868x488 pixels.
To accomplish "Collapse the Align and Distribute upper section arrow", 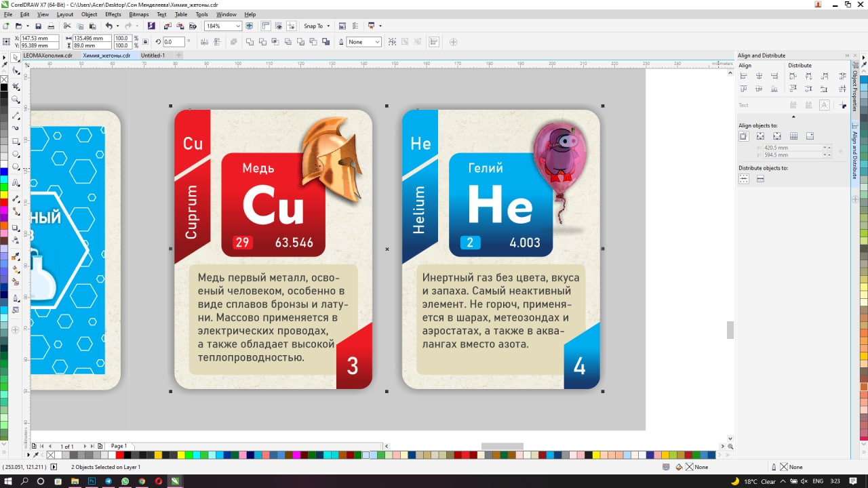I will [793, 117].
